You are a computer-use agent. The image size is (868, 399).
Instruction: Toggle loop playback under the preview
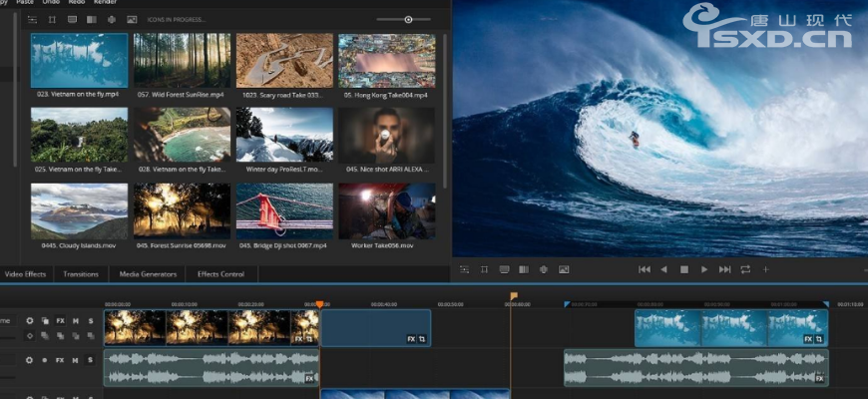click(745, 269)
